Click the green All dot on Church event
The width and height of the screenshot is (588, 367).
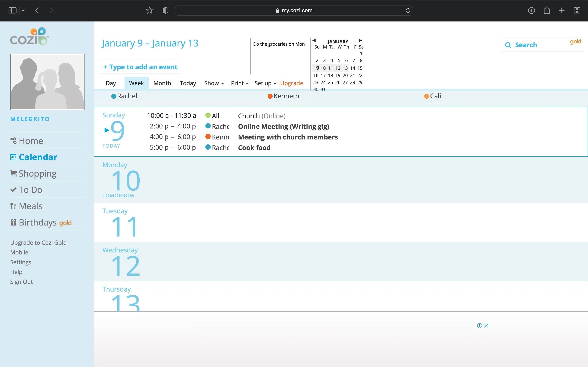click(x=208, y=116)
